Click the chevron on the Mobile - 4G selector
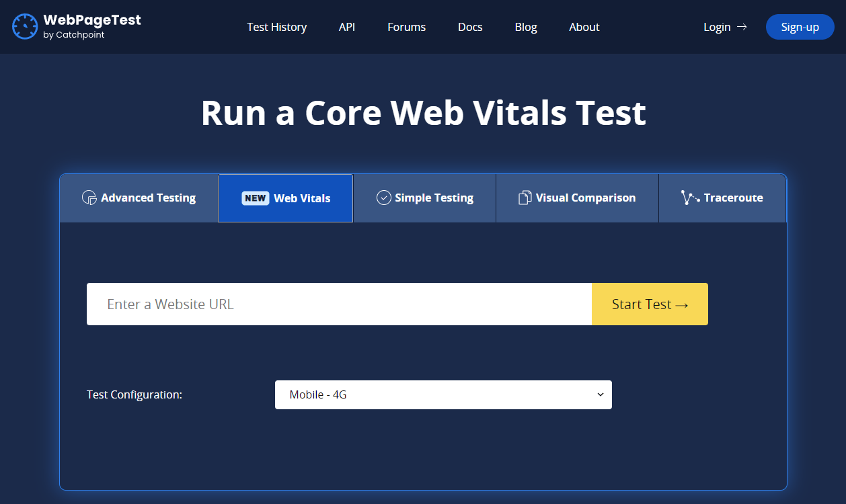 tap(600, 394)
